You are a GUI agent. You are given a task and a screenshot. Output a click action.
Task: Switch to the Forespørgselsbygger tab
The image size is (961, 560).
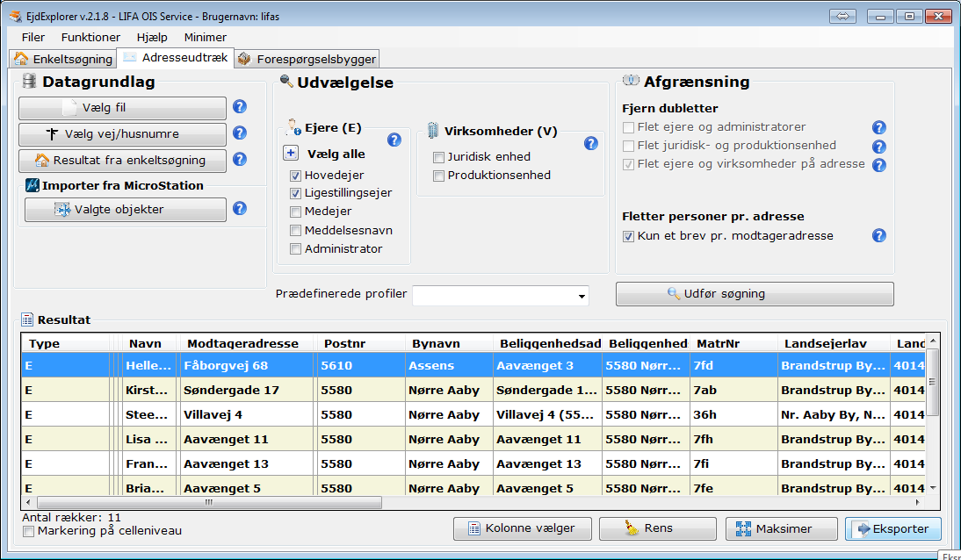[312, 58]
